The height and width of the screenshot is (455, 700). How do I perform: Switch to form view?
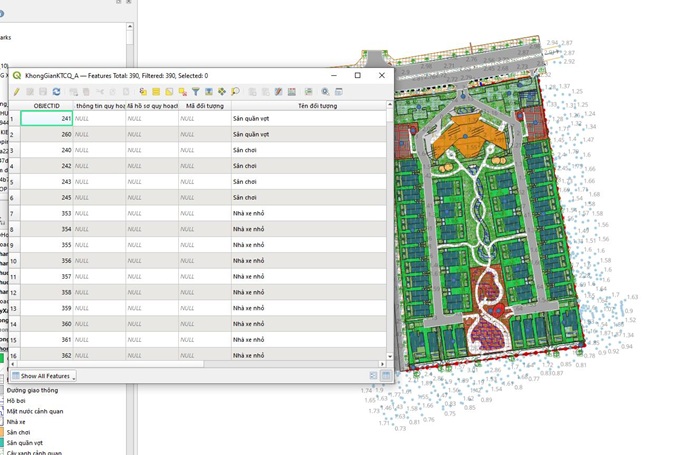tap(373, 376)
